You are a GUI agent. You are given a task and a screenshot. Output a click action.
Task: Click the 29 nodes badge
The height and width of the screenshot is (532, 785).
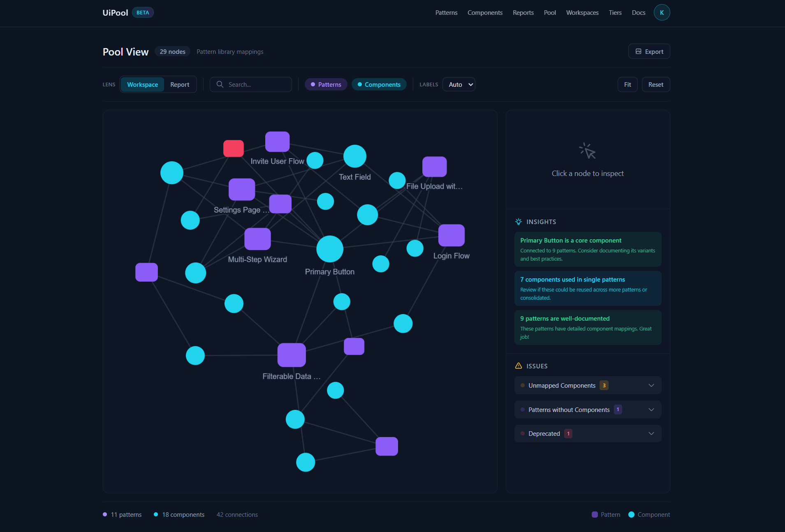point(173,51)
